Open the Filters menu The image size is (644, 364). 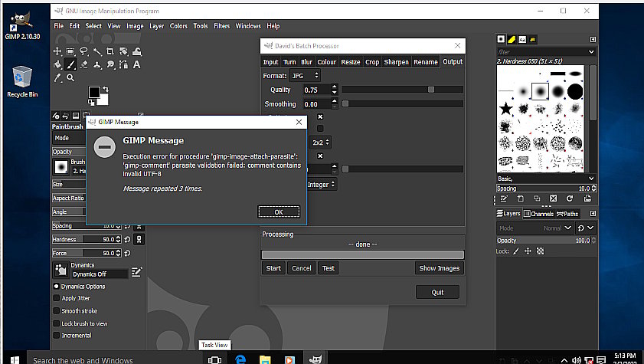(x=221, y=26)
